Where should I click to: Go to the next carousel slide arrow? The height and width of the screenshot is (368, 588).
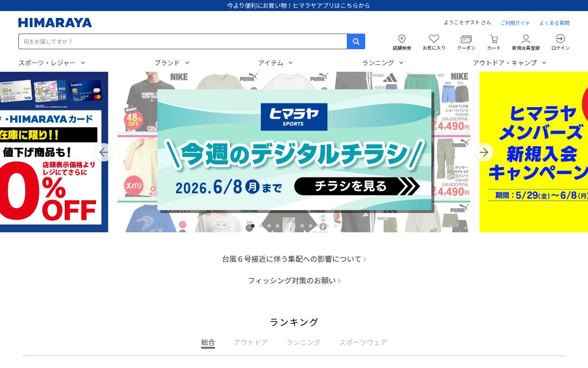(x=484, y=152)
